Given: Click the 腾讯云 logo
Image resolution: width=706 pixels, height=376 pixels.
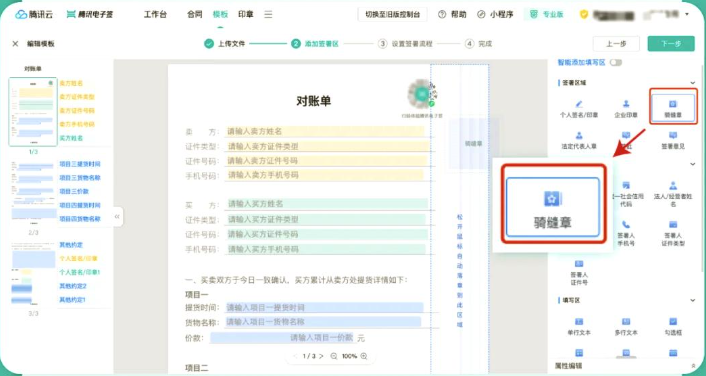Looking at the screenshot, I should tap(34, 14).
